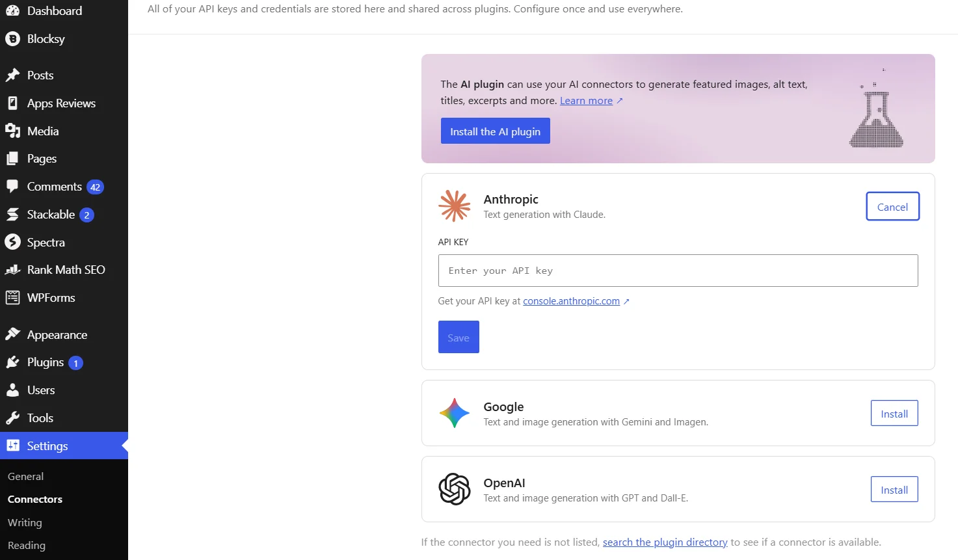The height and width of the screenshot is (560, 958).
Task: Click the Comments speech bubble icon
Action: coord(12,187)
